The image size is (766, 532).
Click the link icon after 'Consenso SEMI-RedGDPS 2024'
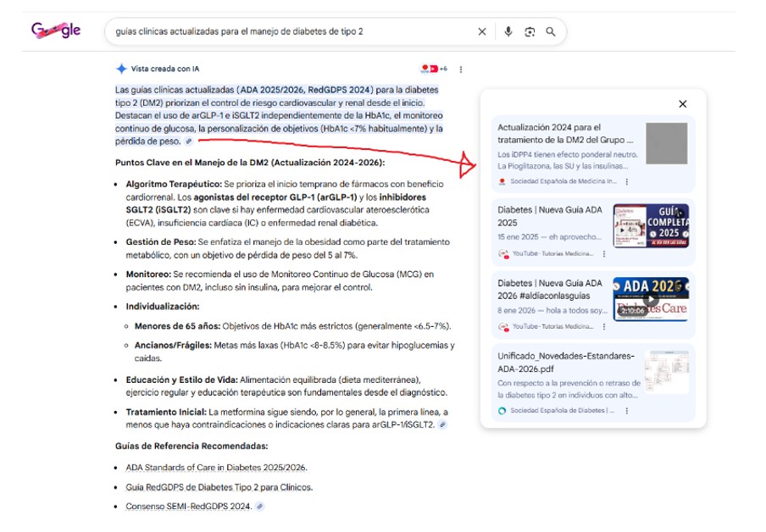(x=260, y=507)
